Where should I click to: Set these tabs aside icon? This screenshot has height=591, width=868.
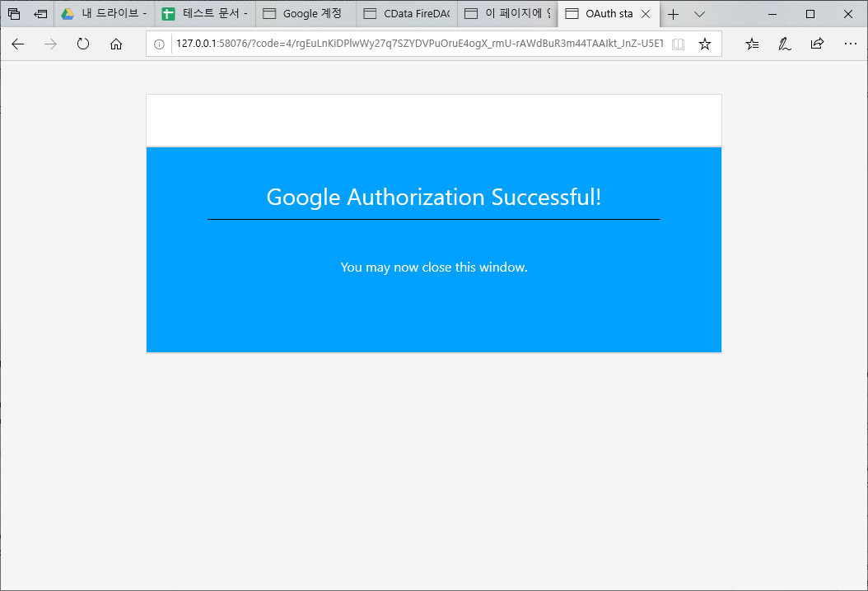(x=40, y=14)
